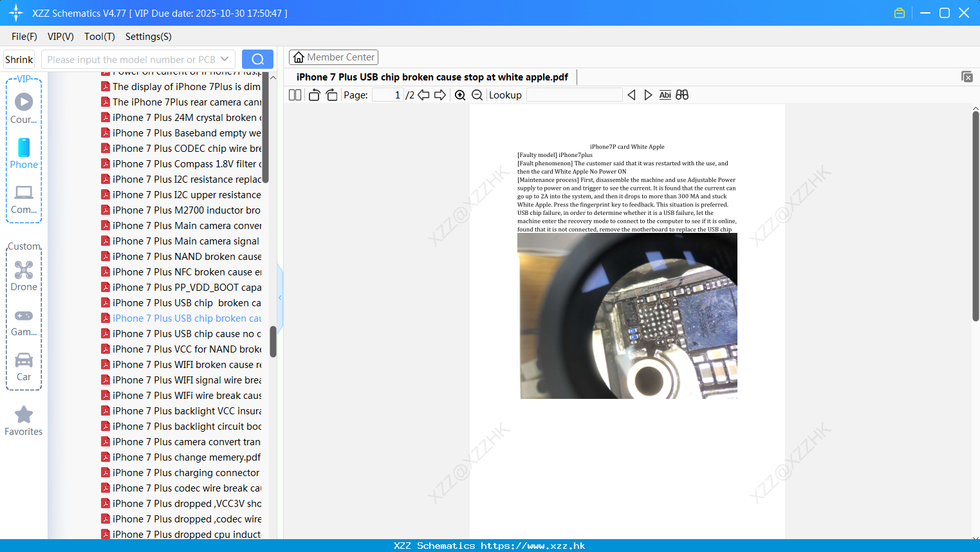Open 'iPhone 7 Plus CODEC chip wire' file

click(x=181, y=149)
